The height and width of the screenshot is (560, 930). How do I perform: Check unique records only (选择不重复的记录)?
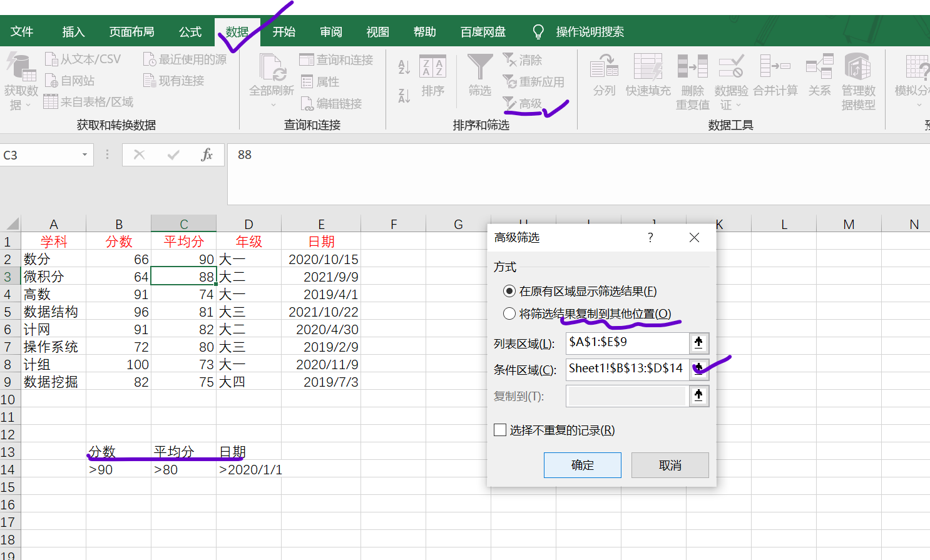500,430
